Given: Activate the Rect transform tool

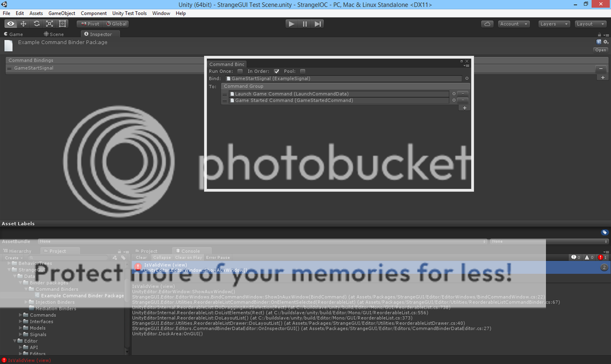Looking at the screenshot, I should point(63,23).
